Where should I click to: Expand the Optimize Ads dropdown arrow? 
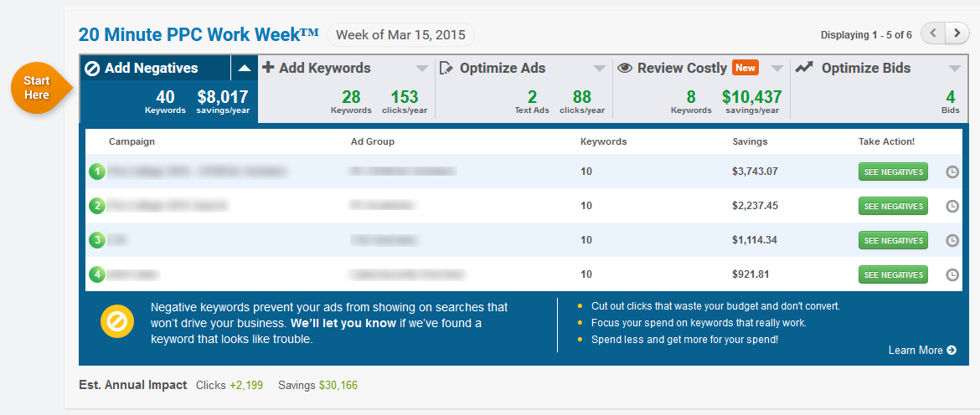tap(600, 69)
